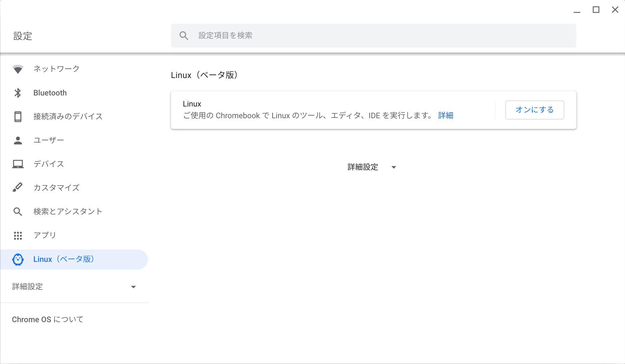This screenshot has width=625, height=364.
Task: Click the connected devices phone icon
Action: (x=18, y=117)
